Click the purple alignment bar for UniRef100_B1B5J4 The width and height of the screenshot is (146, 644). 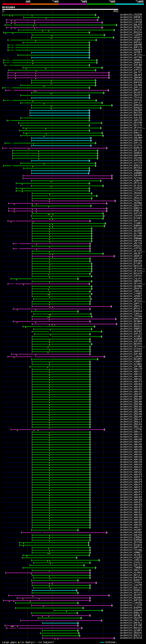tap(55, 148)
